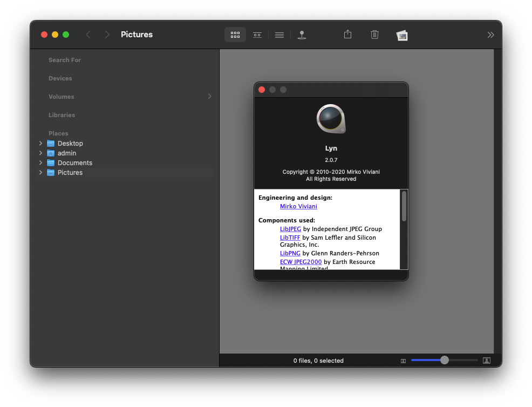
Task: Close the main Lyn window
Action: [44, 35]
